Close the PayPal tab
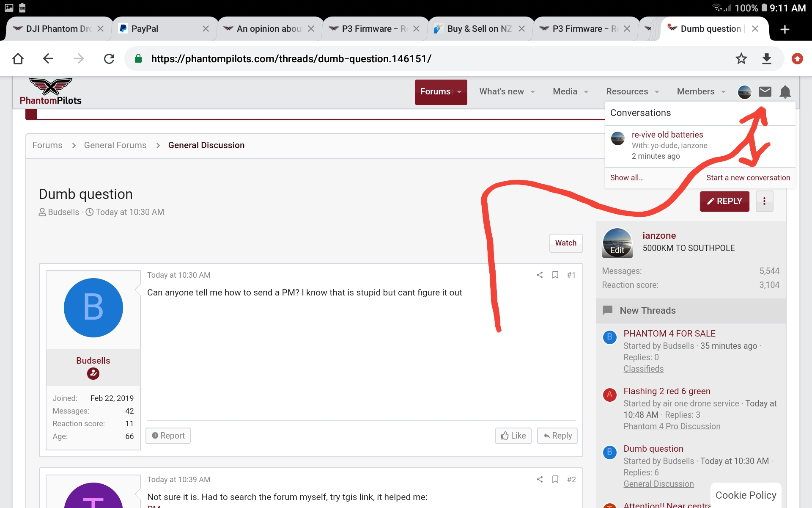Screen dimensions: 812x508 point(206,29)
